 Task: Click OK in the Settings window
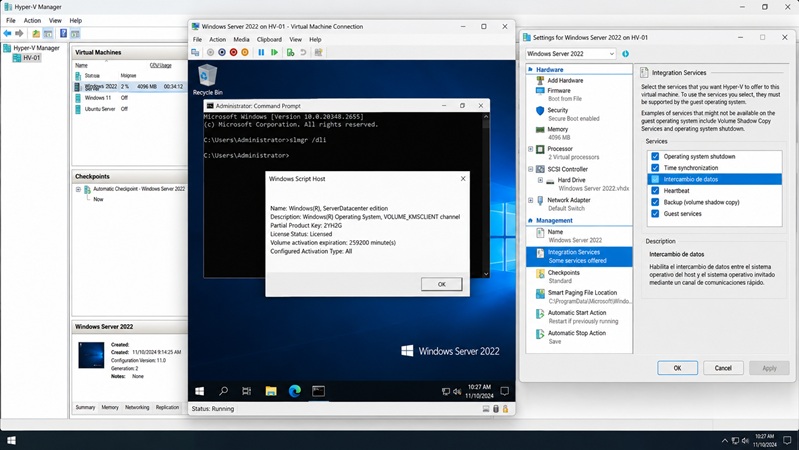point(677,368)
